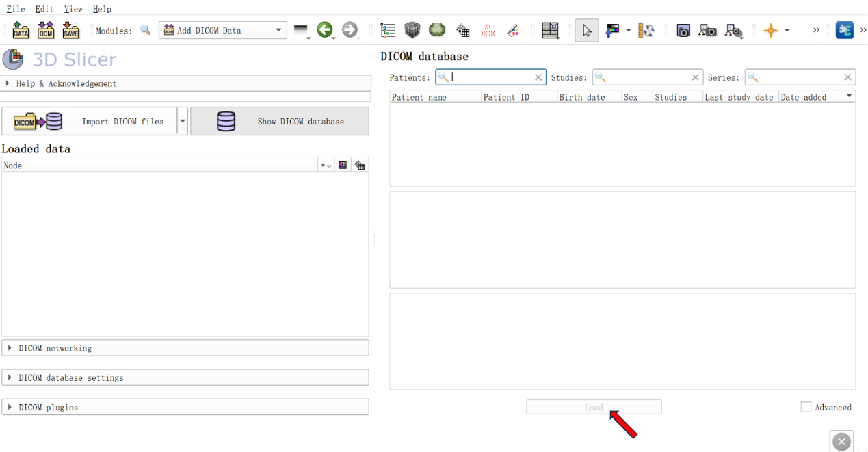Click the color grid column icon in Loaded data
868x452 pixels.
pos(343,165)
